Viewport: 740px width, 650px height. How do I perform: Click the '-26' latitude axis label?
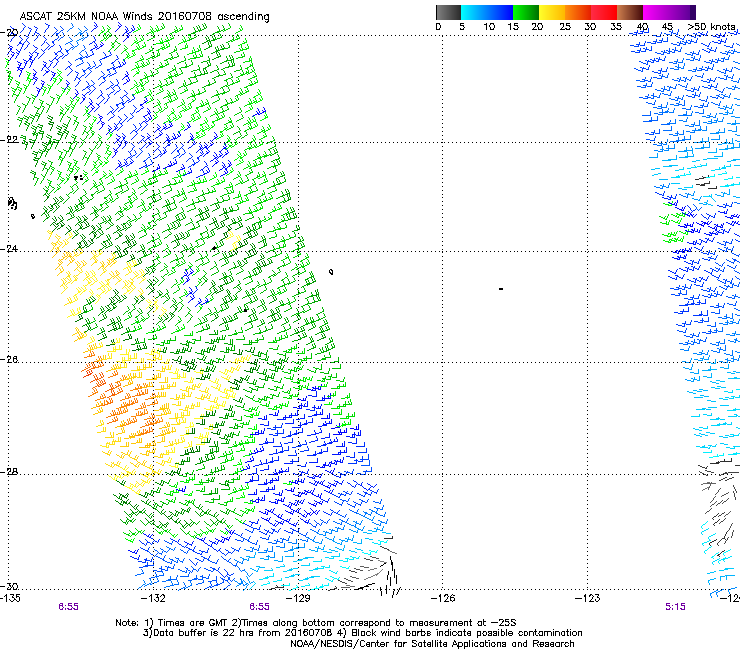[x=9, y=360]
